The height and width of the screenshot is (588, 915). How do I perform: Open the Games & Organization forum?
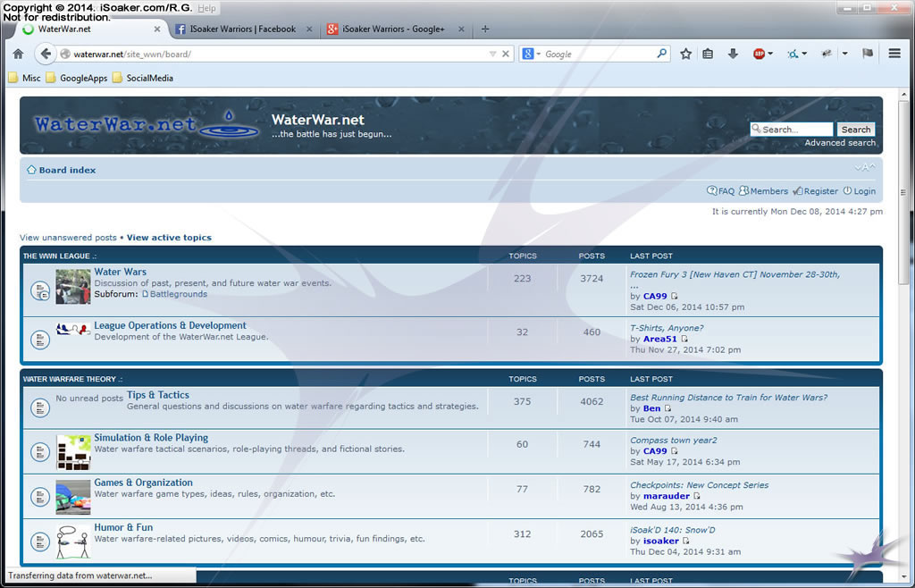(143, 483)
